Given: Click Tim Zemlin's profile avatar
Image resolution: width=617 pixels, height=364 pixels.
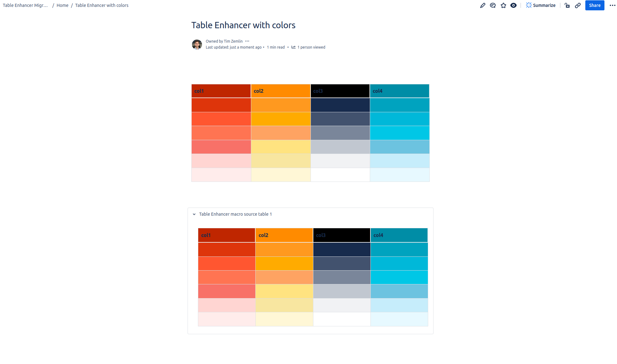Looking at the screenshot, I should pyautogui.click(x=197, y=45).
